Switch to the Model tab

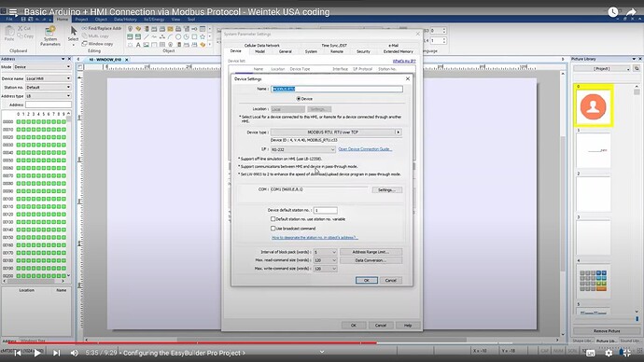[259, 51]
